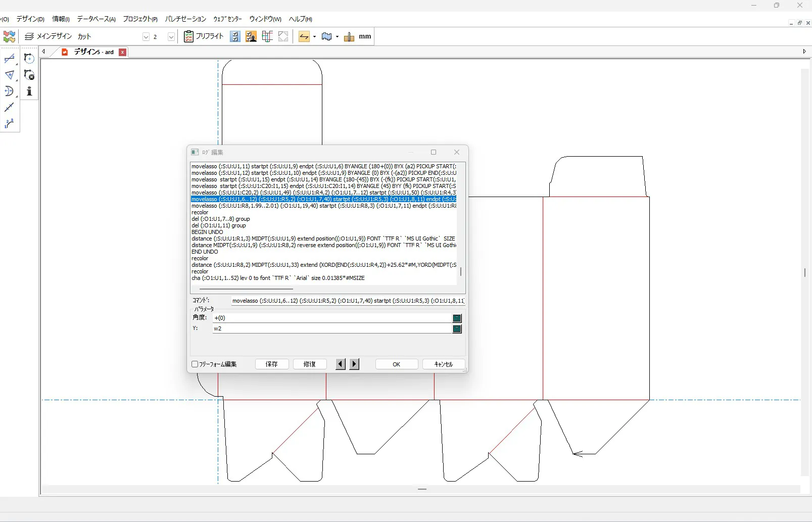The height and width of the screenshot is (522, 812).
Task: Click the orange checklist with person icon
Action: tap(251, 36)
